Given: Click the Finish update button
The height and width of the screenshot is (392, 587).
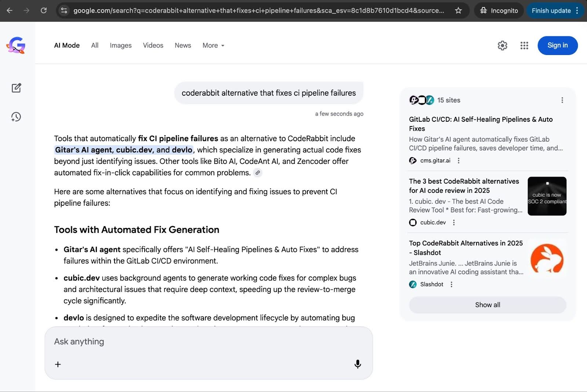Looking at the screenshot, I should point(551,11).
